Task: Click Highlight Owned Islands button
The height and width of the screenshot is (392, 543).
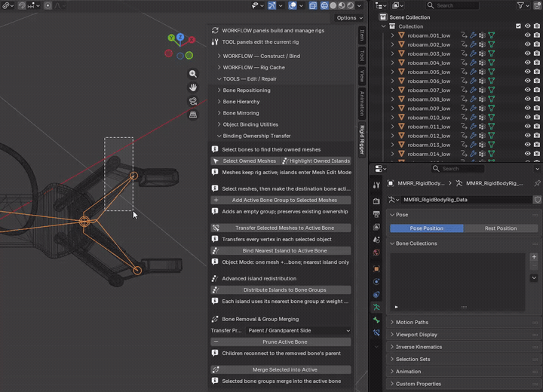Action: [316, 161]
